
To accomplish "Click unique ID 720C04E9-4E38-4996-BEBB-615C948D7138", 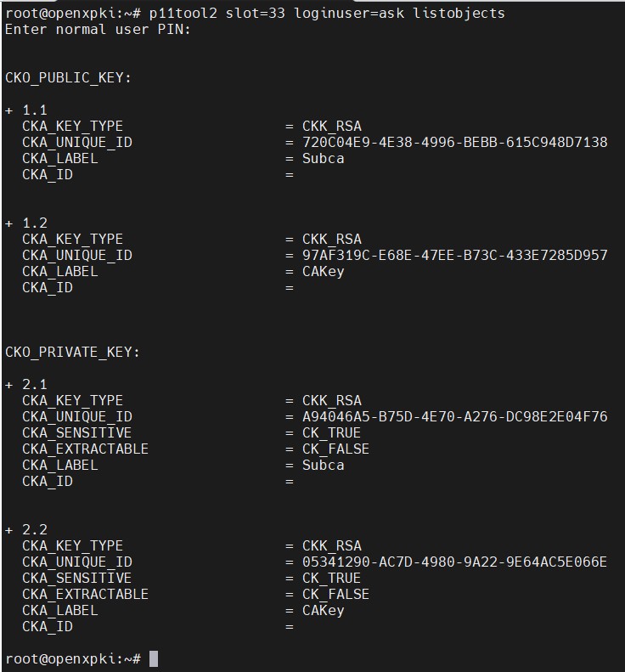I will [x=455, y=142].
